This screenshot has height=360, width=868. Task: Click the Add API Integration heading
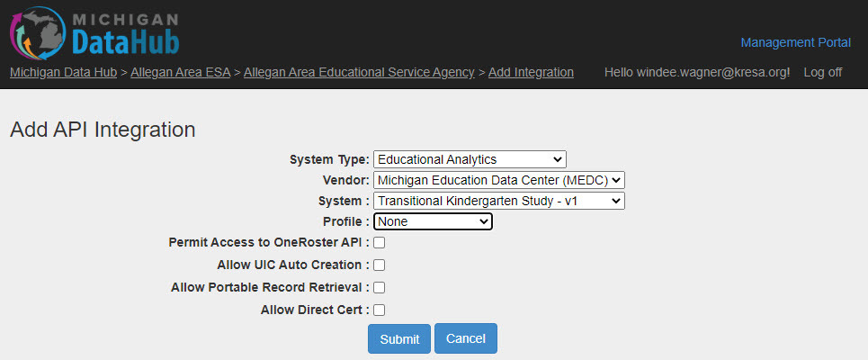click(103, 130)
